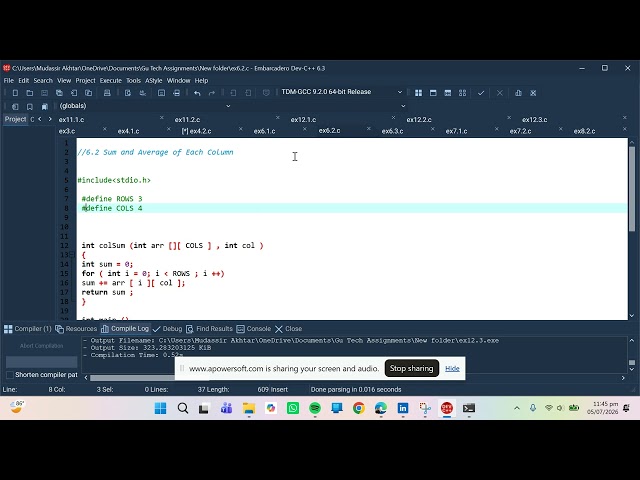640x480 pixels.
Task: Open the AStyle menu
Action: (x=153, y=80)
